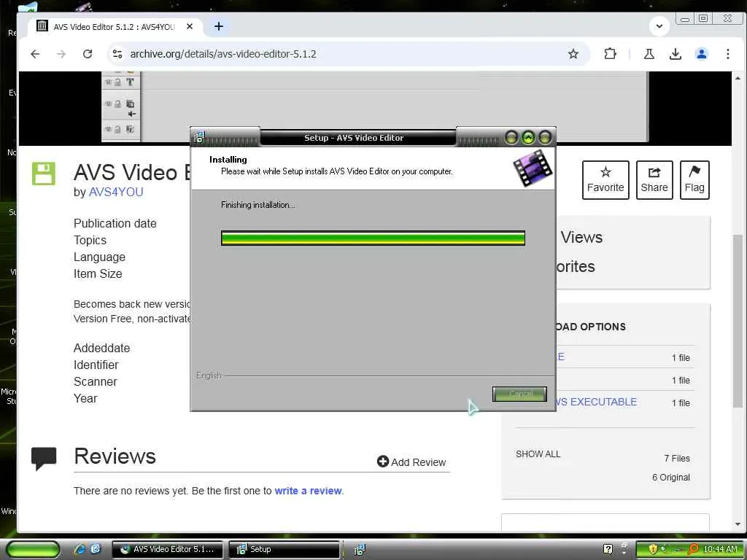Click the Identifier label
The image size is (747, 560).
[x=96, y=365]
